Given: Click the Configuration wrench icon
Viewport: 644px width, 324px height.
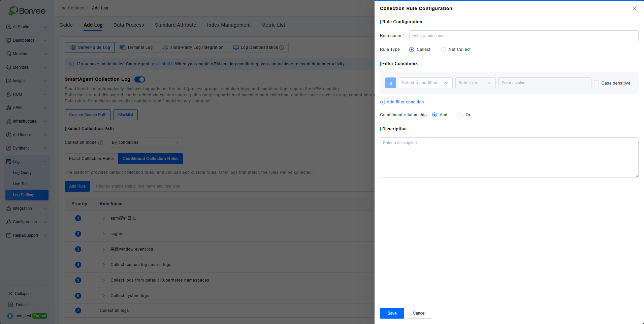Looking at the screenshot, I should pos(9,222).
